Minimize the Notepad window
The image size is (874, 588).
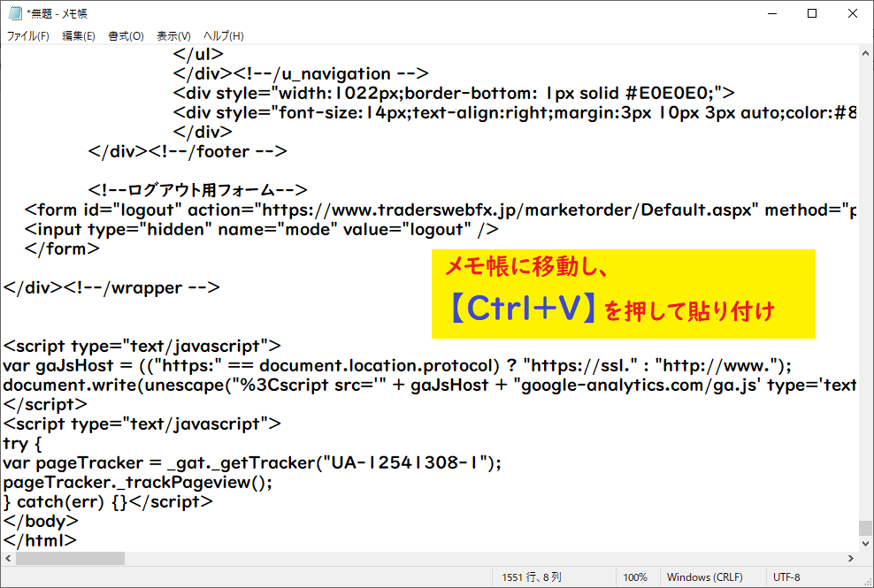pos(772,13)
